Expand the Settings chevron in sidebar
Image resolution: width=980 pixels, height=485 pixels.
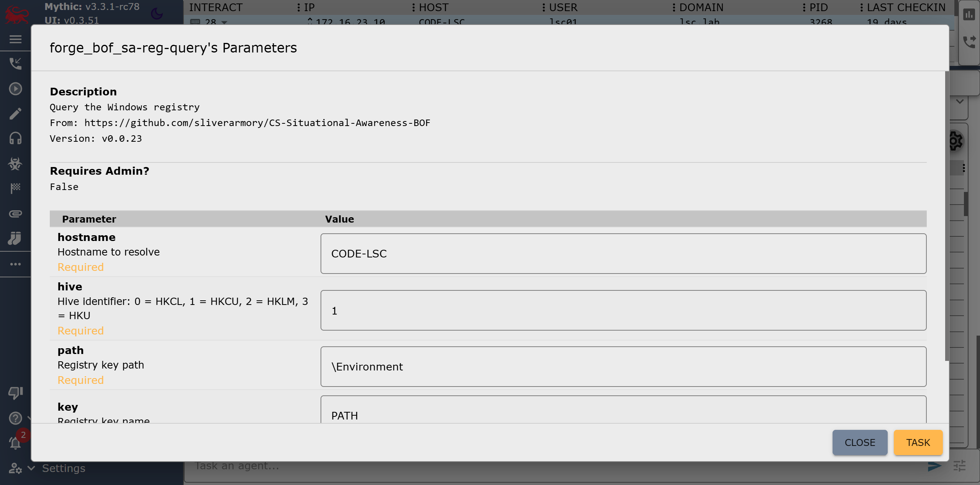[x=31, y=468]
